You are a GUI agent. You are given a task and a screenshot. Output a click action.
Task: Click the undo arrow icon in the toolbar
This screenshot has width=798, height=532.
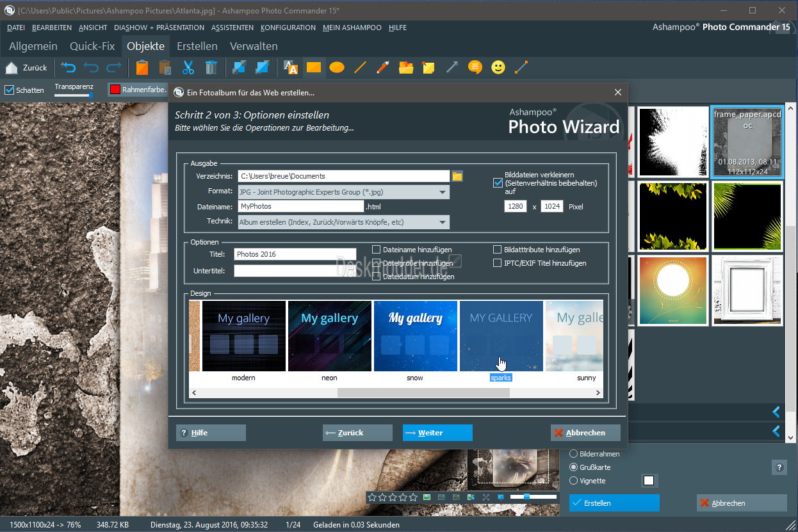tap(69, 67)
